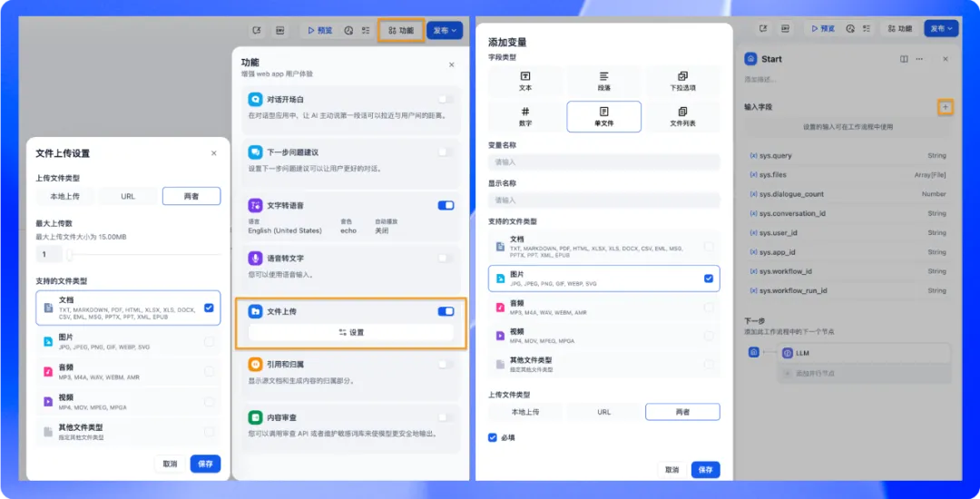Click 保存 in 添加变量 dialog
Image resolution: width=980 pixels, height=499 pixels.
tap(706, 470)
